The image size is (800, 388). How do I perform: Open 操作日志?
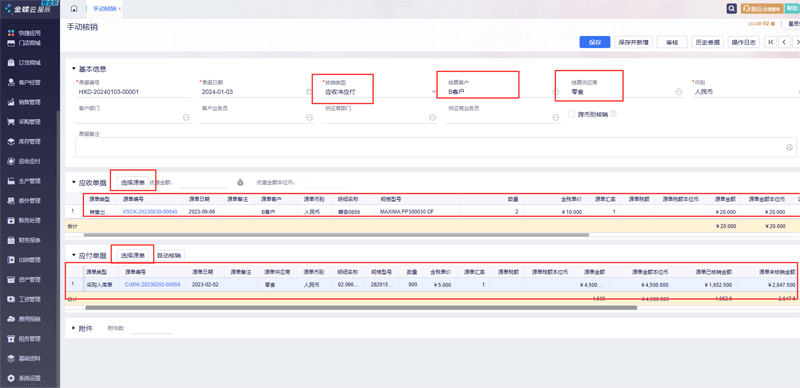coord(743,42)
